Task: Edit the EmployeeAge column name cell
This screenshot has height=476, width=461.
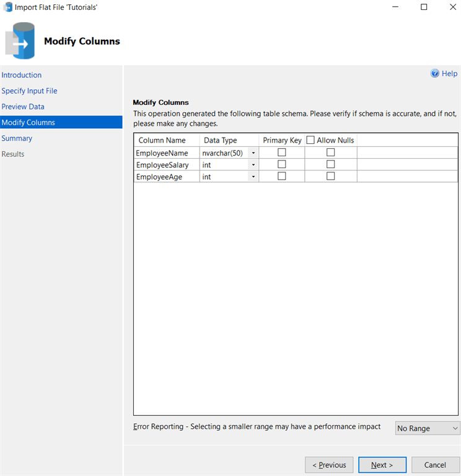Action: point(167,177)
